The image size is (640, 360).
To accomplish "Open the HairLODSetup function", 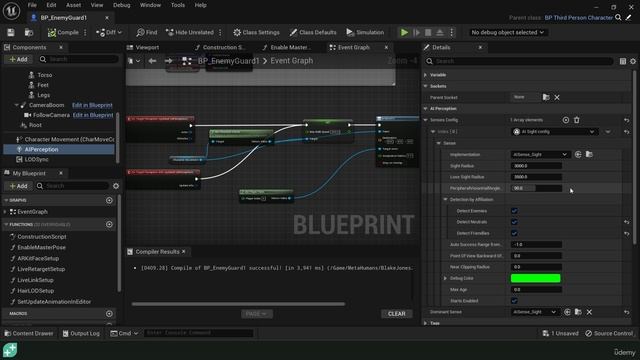I will click(36, 291).
